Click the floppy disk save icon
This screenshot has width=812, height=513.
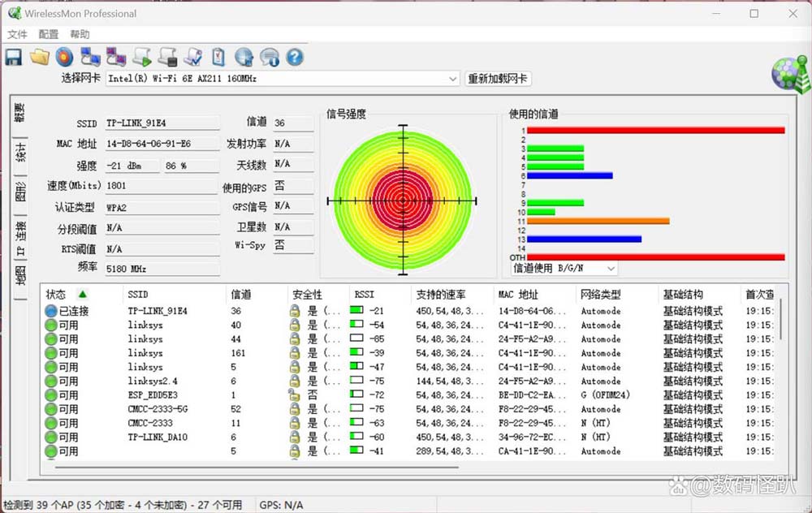tap(13, 57)
